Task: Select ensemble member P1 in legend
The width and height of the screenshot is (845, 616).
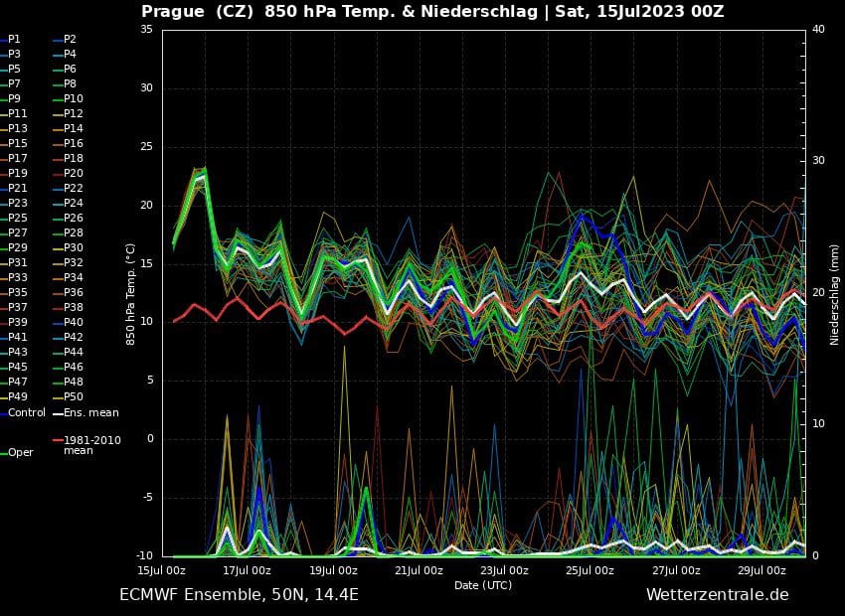Action: tap(14, 39)
